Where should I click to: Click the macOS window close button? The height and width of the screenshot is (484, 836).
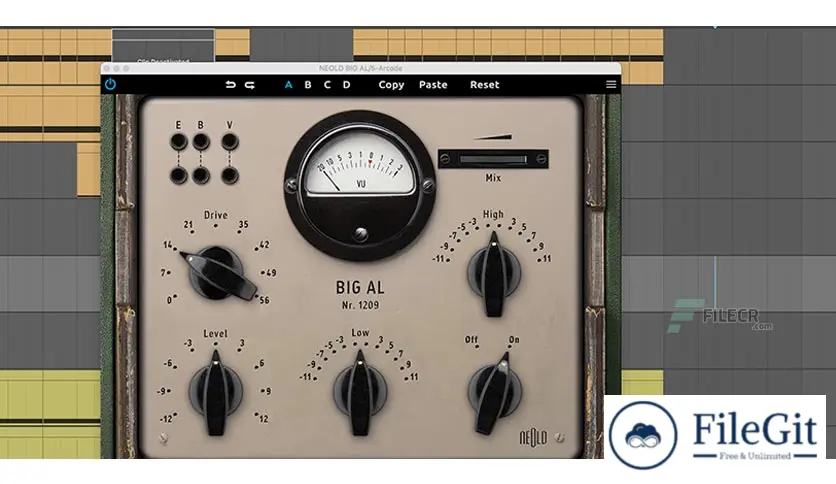click(107, 68)
